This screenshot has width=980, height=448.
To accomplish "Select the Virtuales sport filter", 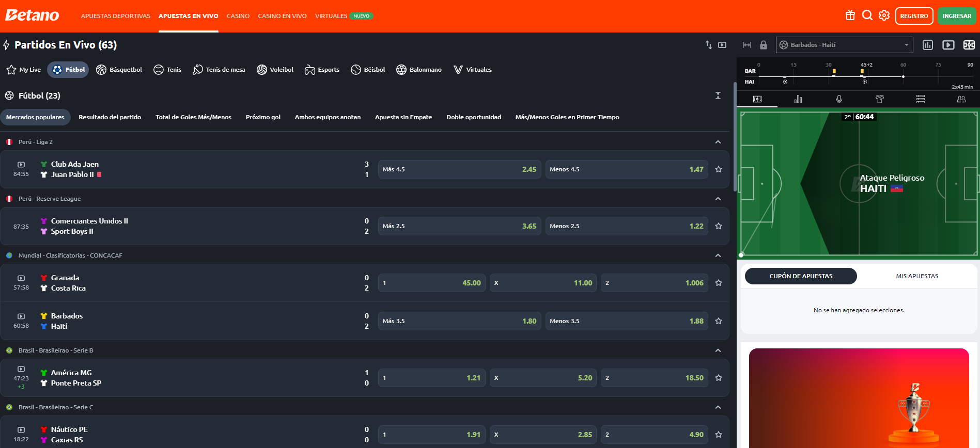I will [473, 70].
